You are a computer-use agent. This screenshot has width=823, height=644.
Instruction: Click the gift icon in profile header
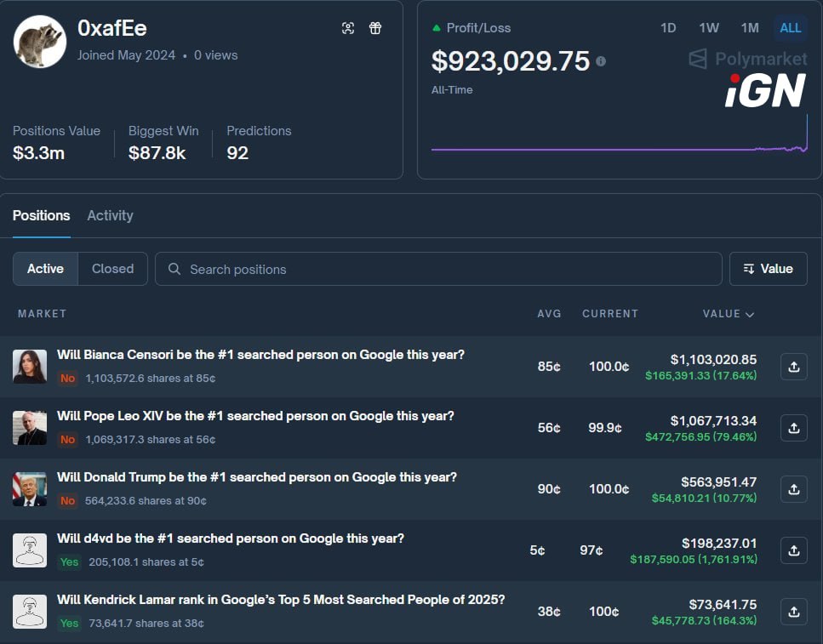(375, 28)
